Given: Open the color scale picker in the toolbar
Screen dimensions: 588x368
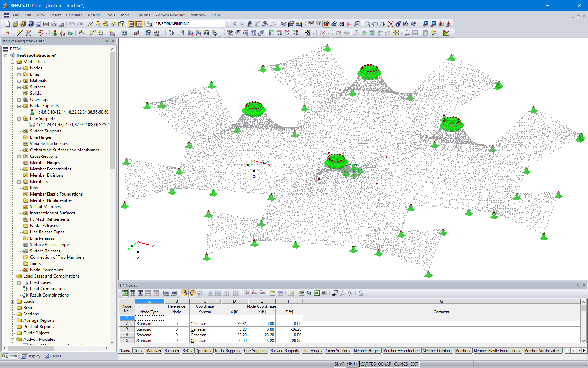Looking at the screenshot, I should click(447, 33).
